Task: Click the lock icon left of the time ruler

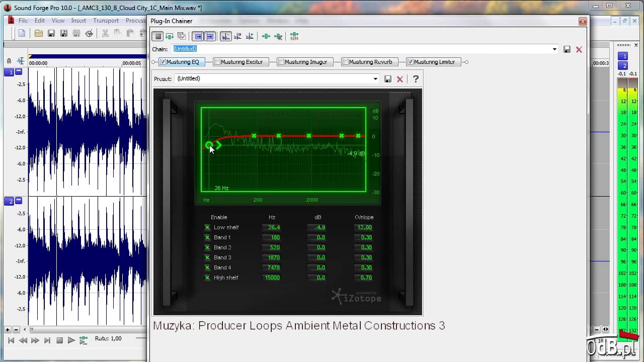Action: [9, 61]
